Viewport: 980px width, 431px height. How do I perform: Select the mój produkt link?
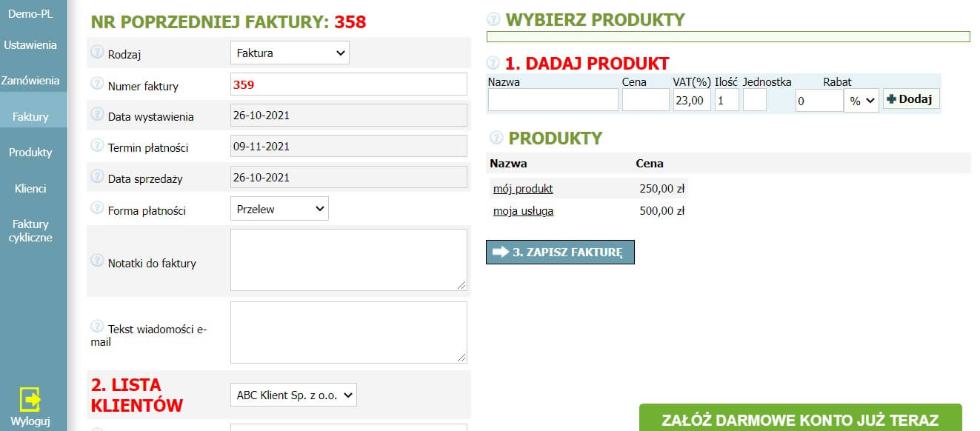tap(523, 189)
